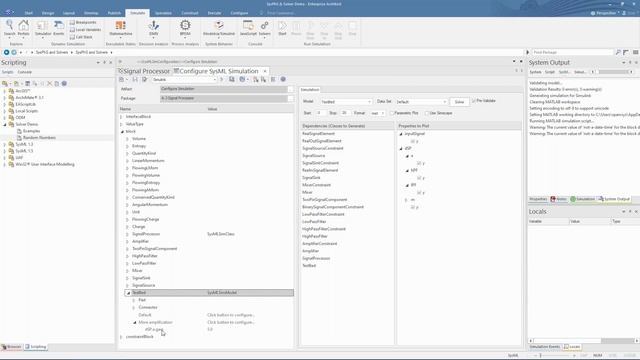Open the Console tab in Scripting panel
Image resolution: width=640 pixels, height=360 pixels.
tap(24, 72)
